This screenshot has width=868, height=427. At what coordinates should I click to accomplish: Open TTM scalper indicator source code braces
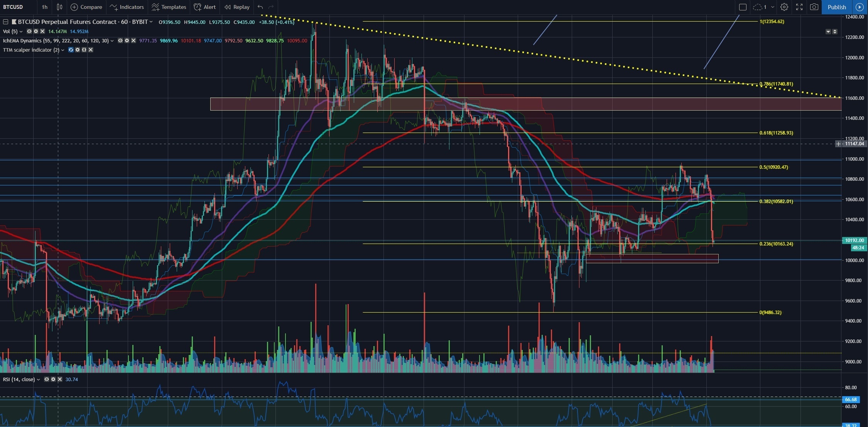84,50
